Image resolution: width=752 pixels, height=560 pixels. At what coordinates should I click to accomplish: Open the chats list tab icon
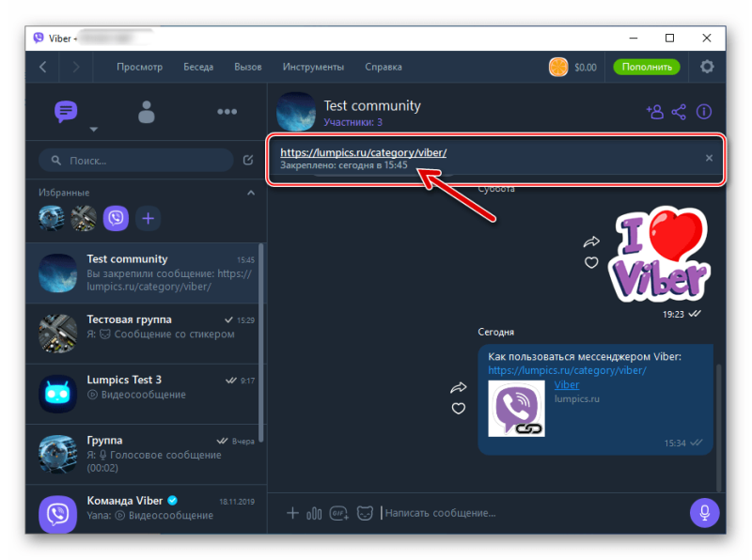66,111
